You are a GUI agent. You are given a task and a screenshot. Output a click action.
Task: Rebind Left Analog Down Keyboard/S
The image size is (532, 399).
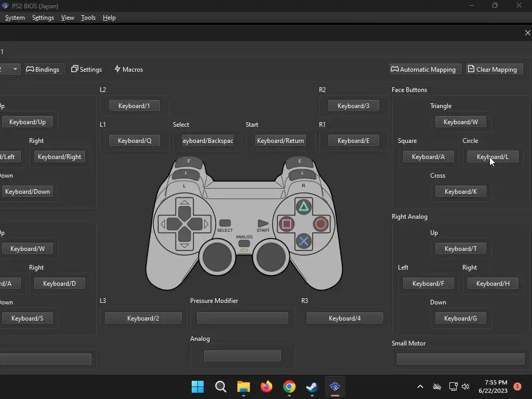coord(28,318)
